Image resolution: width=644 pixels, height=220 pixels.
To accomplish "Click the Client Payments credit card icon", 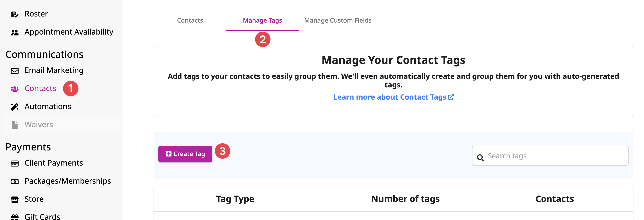I will pos(14,163).
